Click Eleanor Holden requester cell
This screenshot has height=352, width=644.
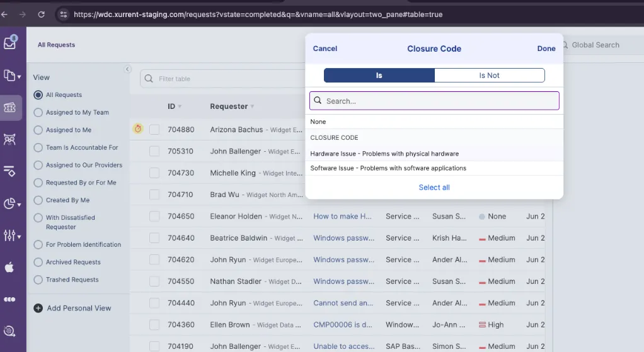[256, 216]
